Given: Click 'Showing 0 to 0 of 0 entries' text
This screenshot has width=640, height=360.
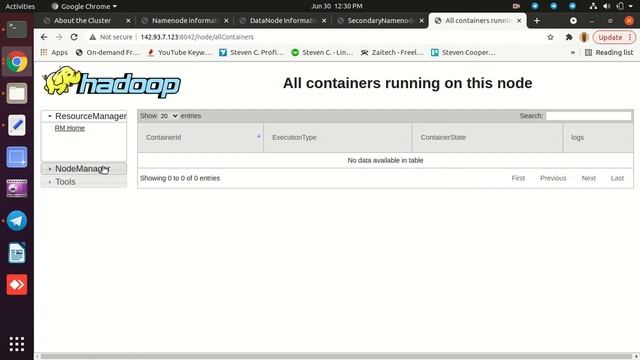Looking at the screenshot, I should pos(180,178).
